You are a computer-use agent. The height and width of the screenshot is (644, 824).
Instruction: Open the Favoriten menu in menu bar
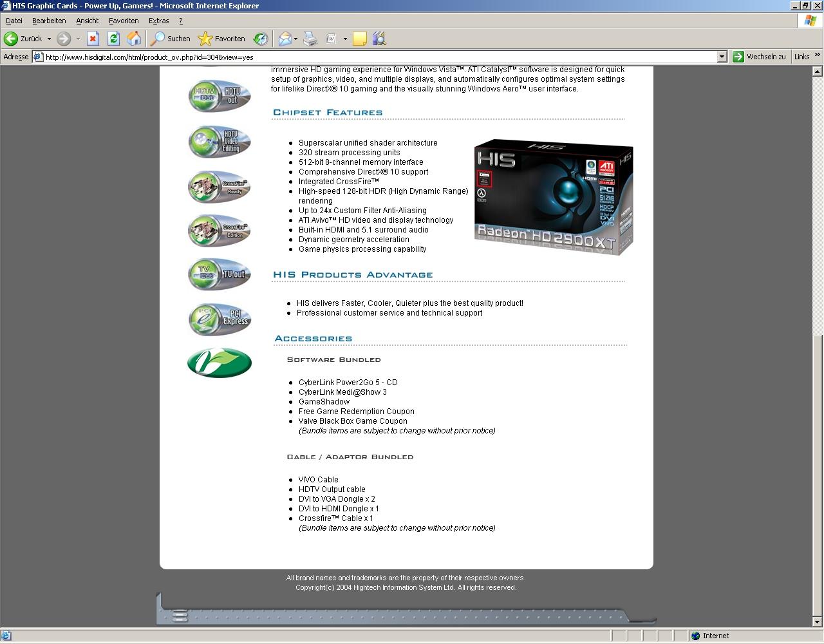(124, 21)
